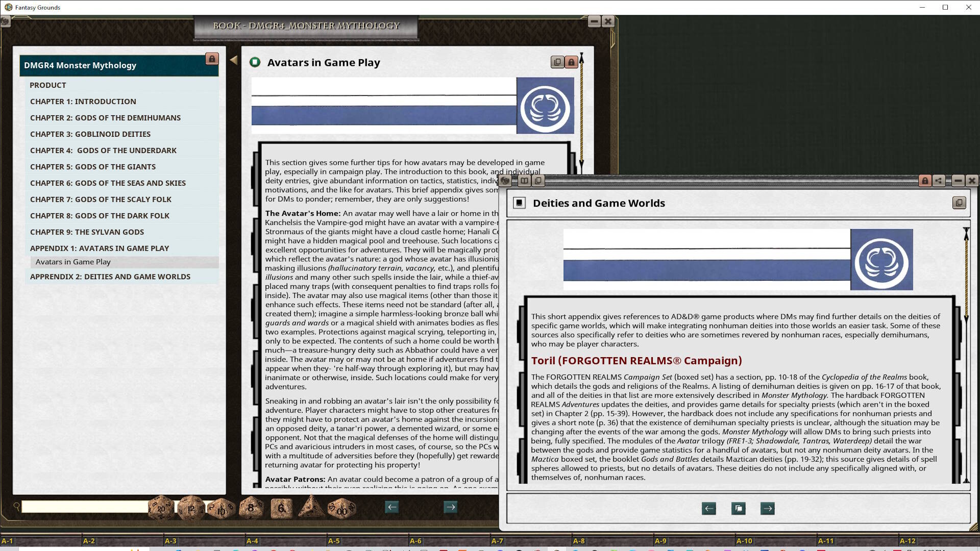Pick the d12 die

click(191, 508)
